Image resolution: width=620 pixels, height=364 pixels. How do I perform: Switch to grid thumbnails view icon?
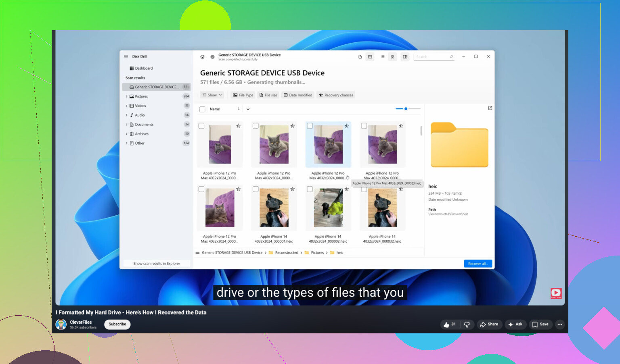tap(392, 57)
